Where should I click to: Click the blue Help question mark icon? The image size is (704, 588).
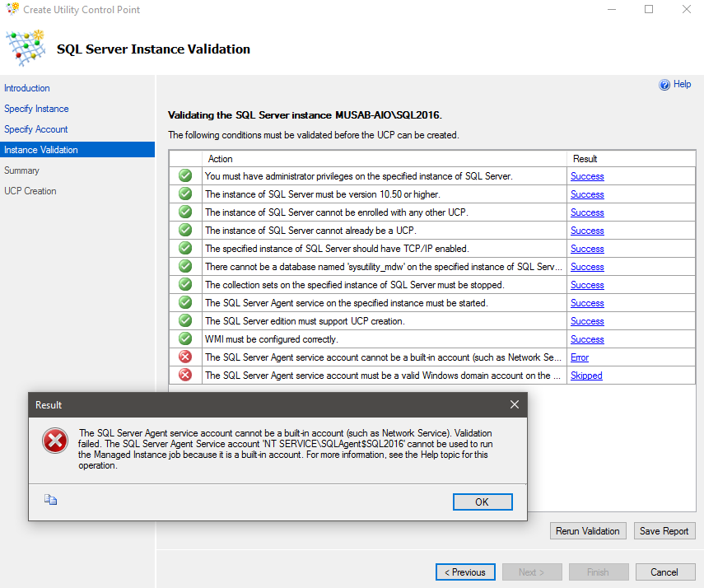pyautogui.click(x=664, y=85)
